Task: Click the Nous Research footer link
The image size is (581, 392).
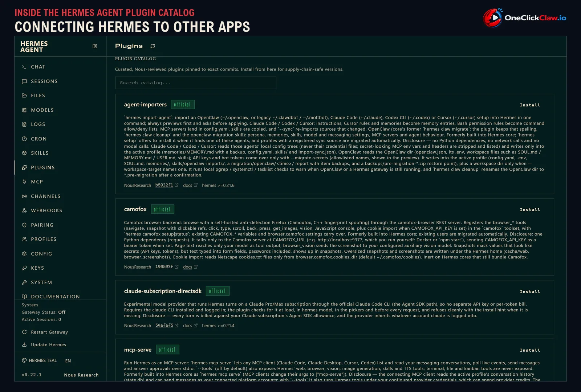Action: [81, 375]
